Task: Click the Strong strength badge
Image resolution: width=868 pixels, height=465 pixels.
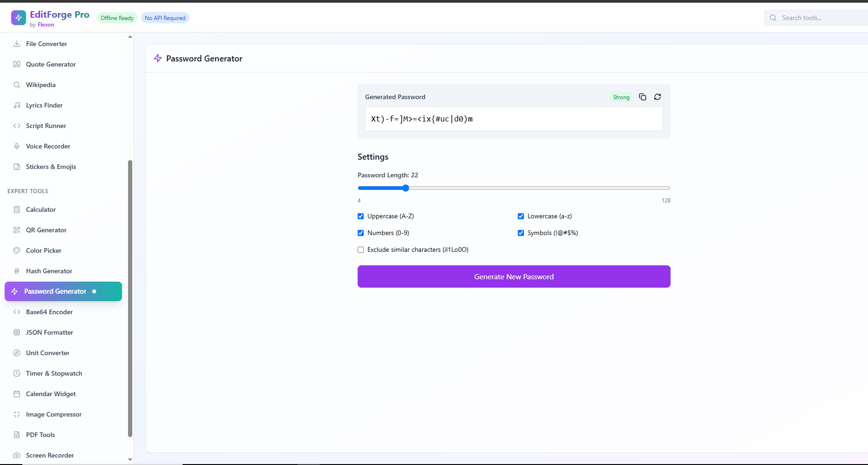Action: 621,97
